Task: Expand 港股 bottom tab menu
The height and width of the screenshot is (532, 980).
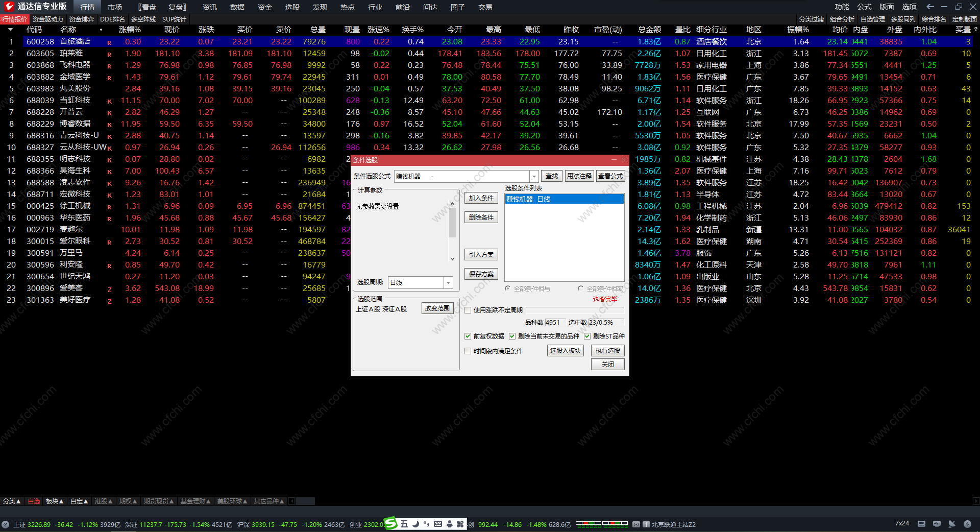Action: click(x=104, y=501)
